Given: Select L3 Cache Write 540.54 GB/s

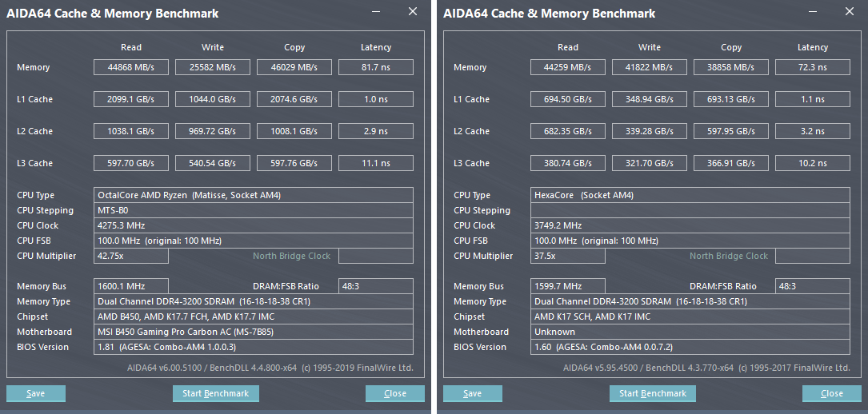Looking at the screenshot, I should coord(213,163).
